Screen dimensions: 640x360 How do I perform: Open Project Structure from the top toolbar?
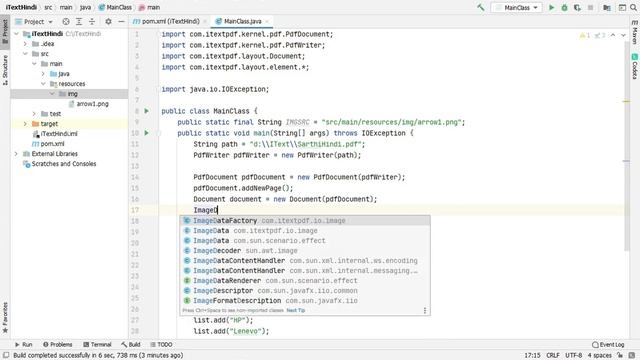[x=607, y=7]
